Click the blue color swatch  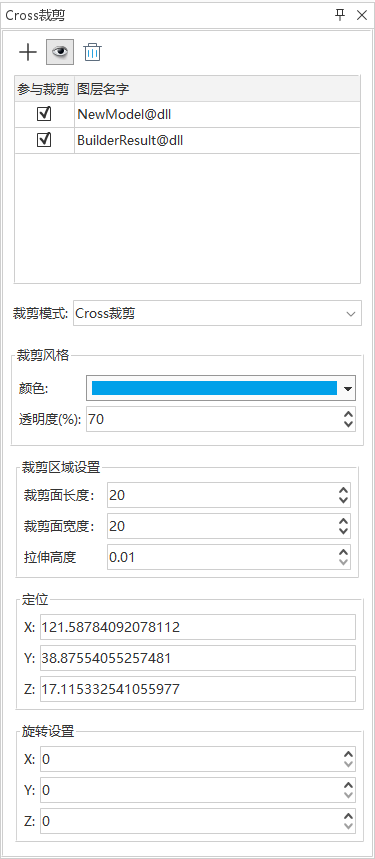tap(215, 388)
